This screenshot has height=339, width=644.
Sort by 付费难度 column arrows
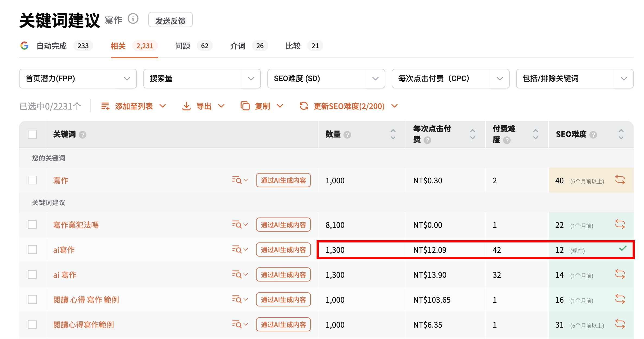(x=536, y=134)
